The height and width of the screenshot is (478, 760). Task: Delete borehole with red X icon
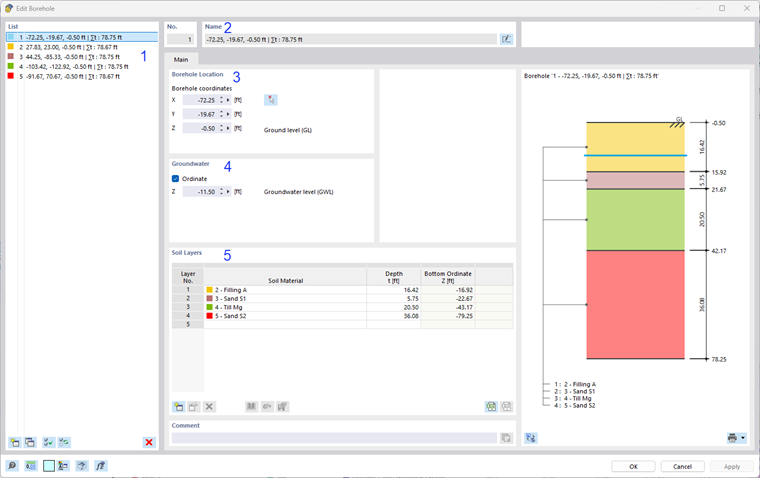149,442
